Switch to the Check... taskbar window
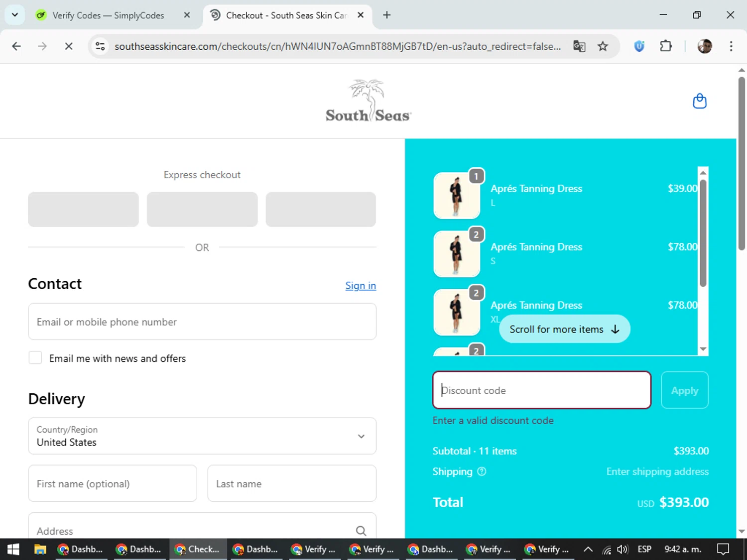The width and height of the screenshot is (747, 560). click(x=199, y=549)
